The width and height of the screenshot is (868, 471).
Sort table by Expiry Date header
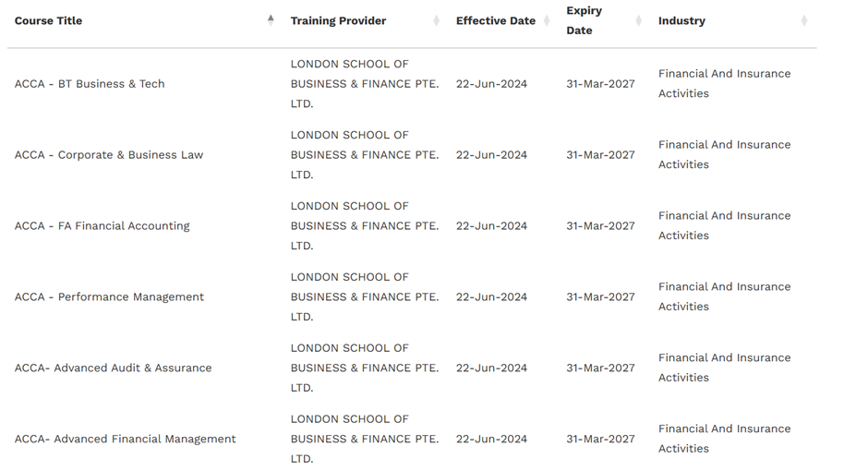pyautogui.click(x=584, y=20)
